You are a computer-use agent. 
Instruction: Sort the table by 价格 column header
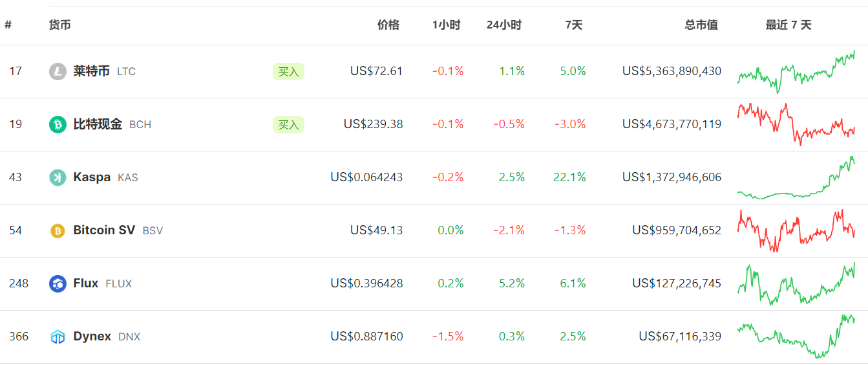pyautogui.click(x=388, y=25)
